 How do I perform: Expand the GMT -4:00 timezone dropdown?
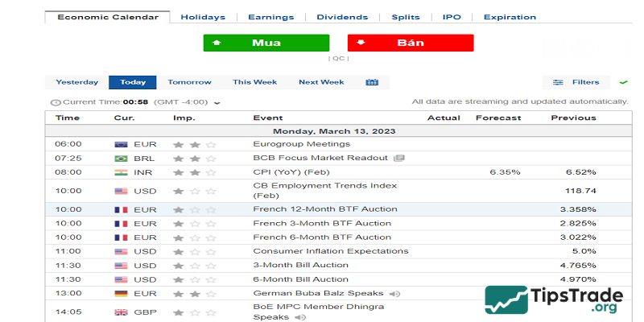[217, 103]
